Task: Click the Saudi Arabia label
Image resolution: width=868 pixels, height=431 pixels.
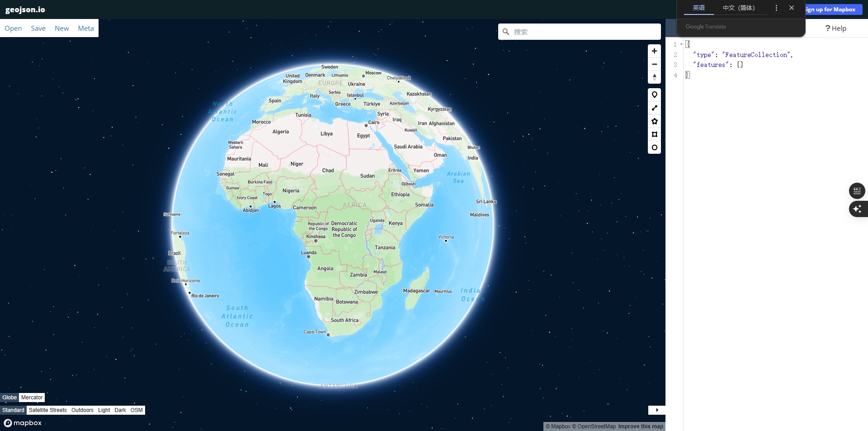Action: point(408,147)
